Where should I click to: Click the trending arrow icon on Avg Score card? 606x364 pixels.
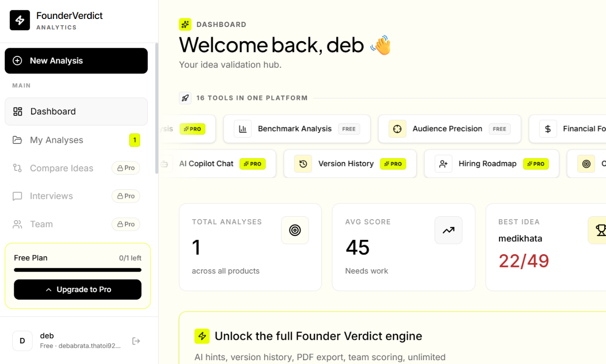coord(448,230)
